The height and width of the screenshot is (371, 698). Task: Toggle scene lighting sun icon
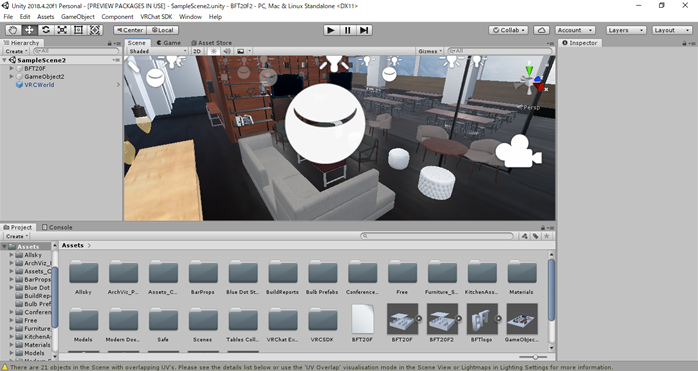point(214,51)
